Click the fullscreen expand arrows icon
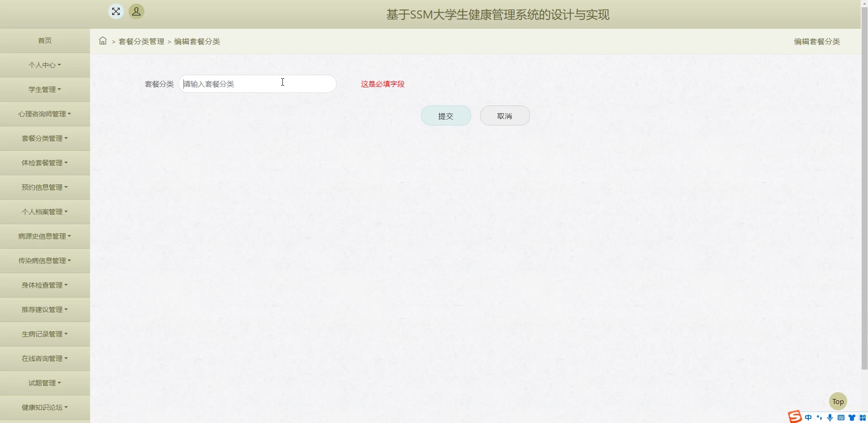This screenshot has height=423, width=868. [x=116, y=11]
